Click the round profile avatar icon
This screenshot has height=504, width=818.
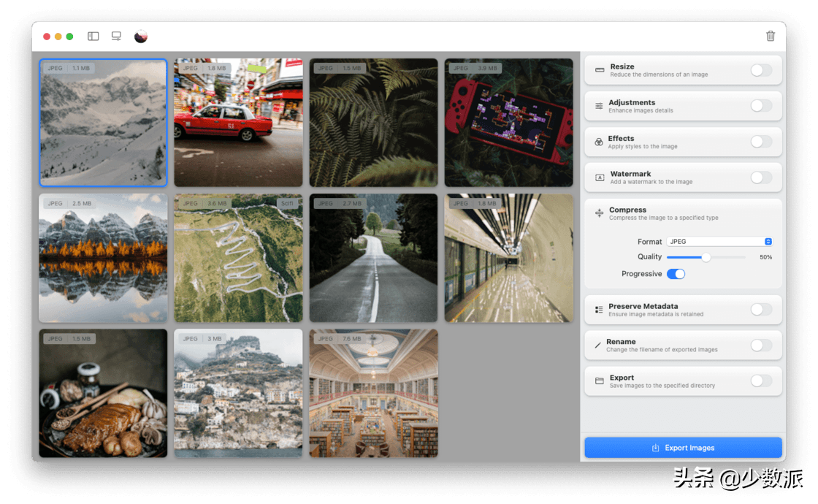pos(141,36)
